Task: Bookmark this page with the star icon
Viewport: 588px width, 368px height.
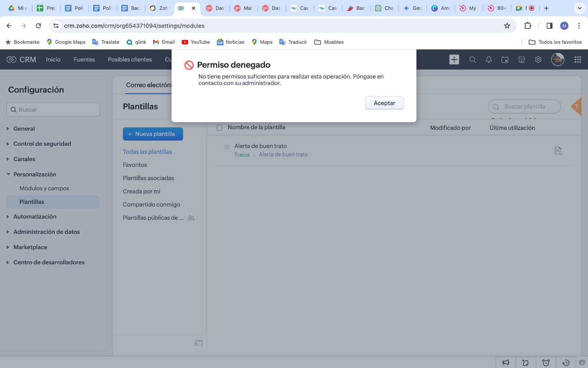Action: coord(507,26)
